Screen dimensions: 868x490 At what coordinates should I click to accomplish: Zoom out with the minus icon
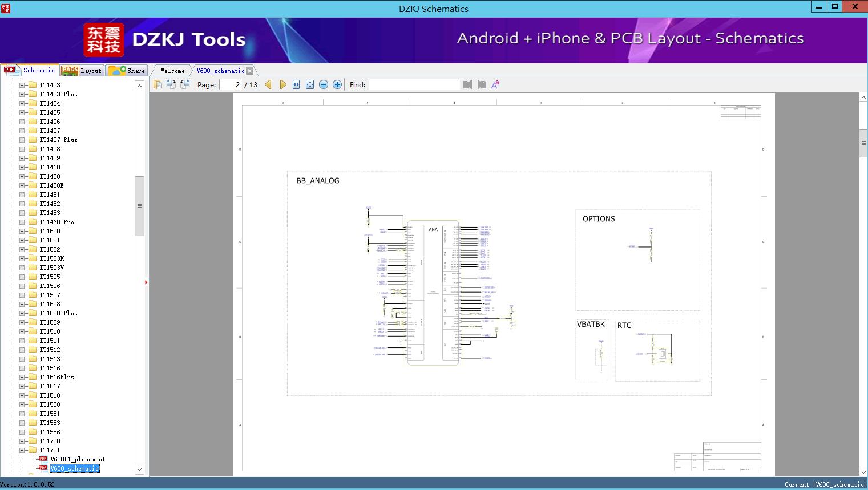click(x=324, y=84)
